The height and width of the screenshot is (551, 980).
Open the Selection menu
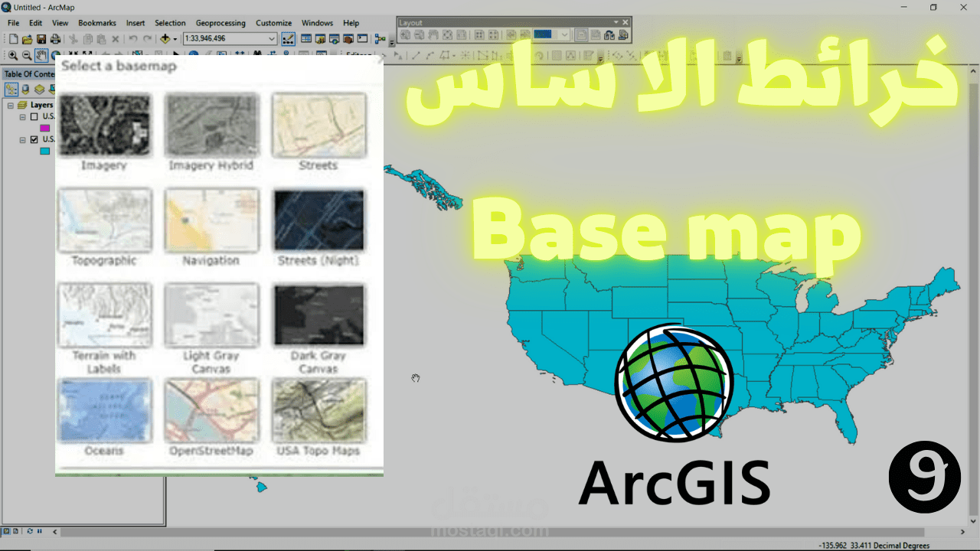(x=170, y=23)
